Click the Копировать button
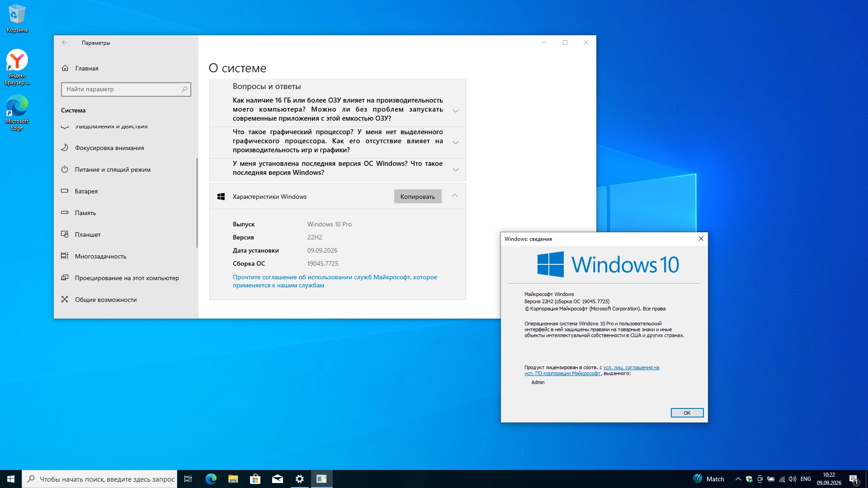 tap(418, 197)
